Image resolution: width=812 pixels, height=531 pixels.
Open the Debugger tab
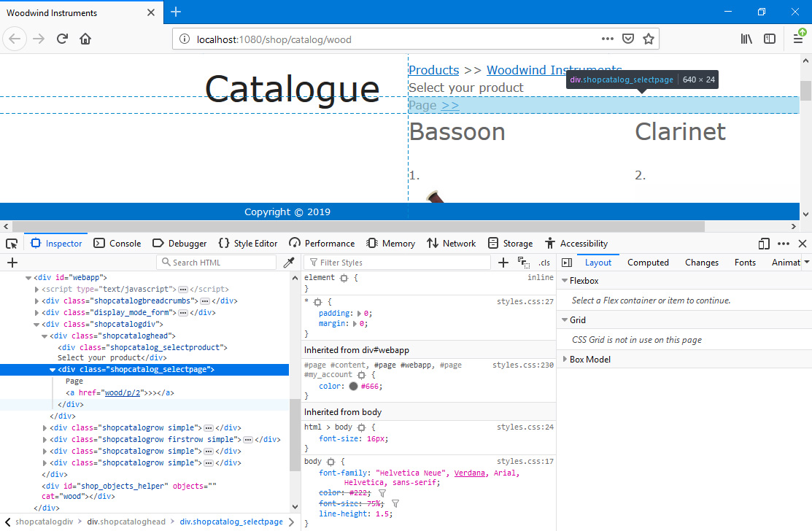pos(179,243)
